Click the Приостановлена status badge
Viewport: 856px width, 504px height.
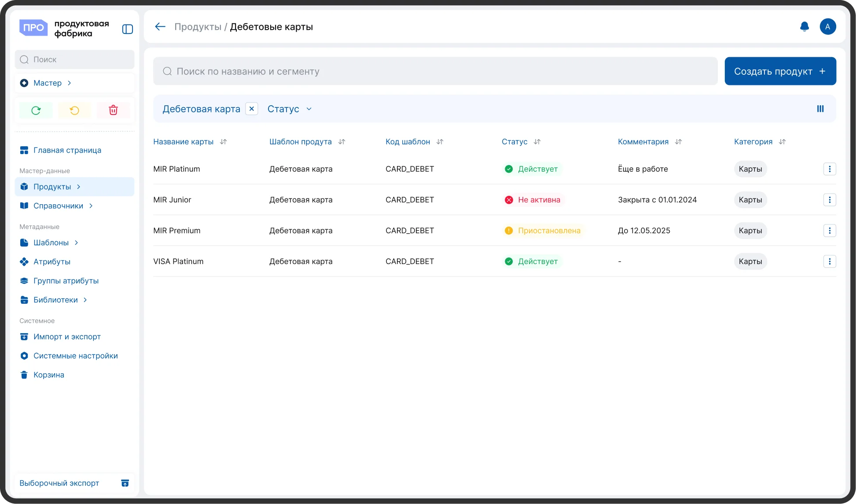pyautogui.click(x=543, y=231)
